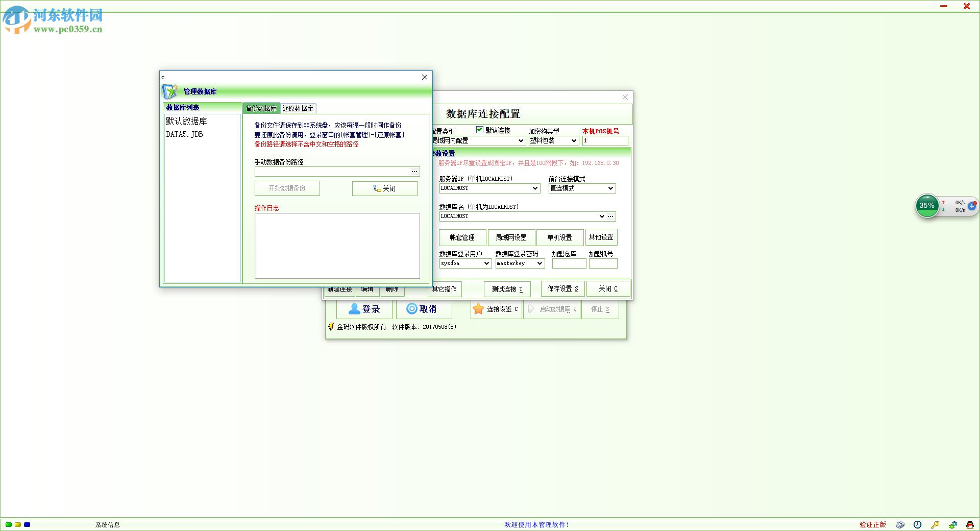980x531 pixels.
Task: 切换到还原数据库选项卡
Action: (298, 108)
